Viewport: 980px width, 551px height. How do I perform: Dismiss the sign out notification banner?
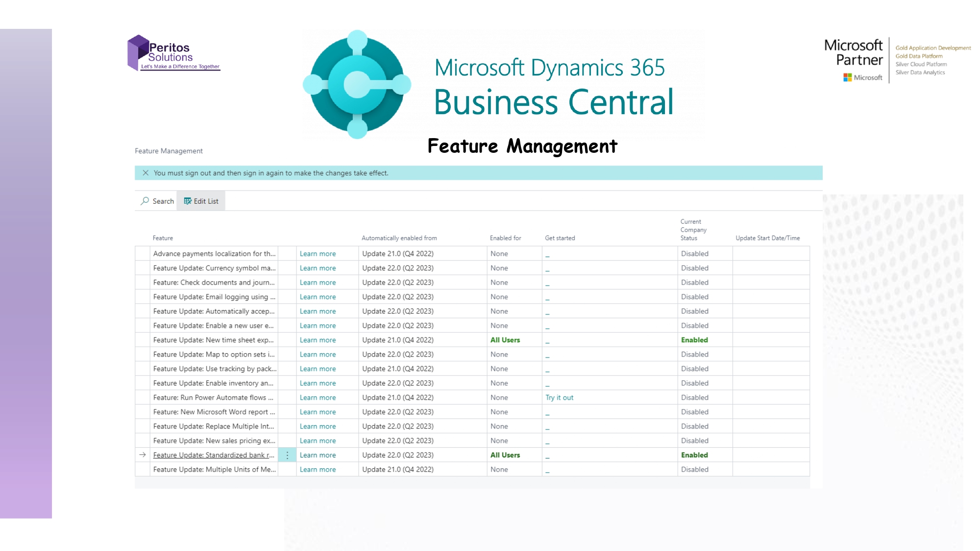point(146,173)
